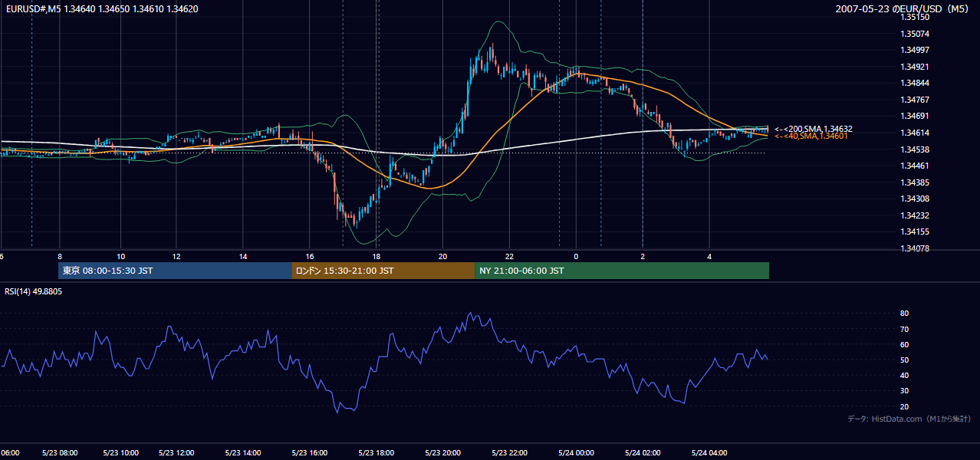
Task: Select the 東京 08:00-15:30 JST session bar
Action: tap(175, 271)
